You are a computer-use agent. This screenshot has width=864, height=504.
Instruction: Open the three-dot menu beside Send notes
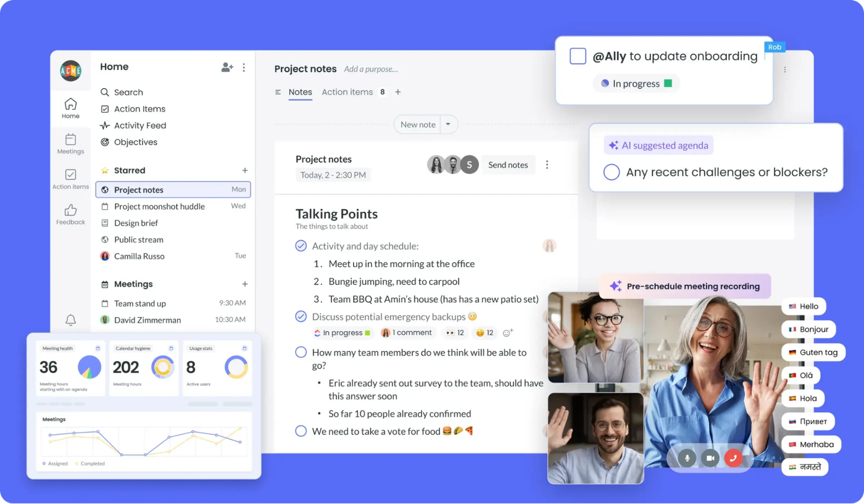[547, 165]
